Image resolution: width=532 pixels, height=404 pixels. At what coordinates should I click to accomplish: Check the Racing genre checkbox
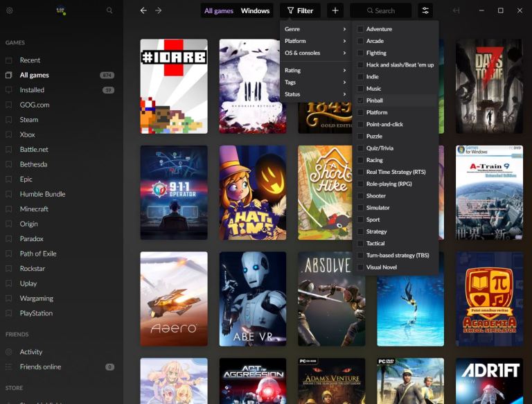click(x=360, y=160)
